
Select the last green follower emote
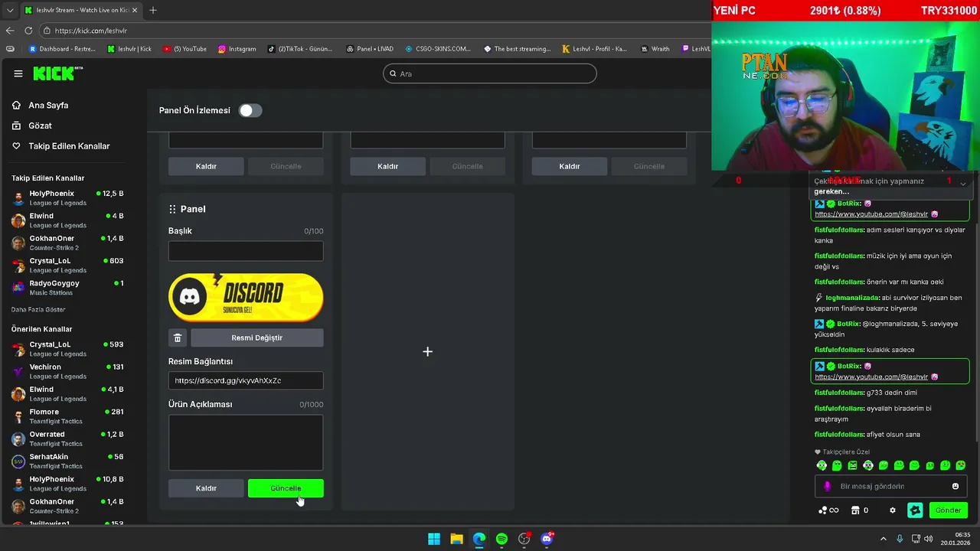coord(961,465)
